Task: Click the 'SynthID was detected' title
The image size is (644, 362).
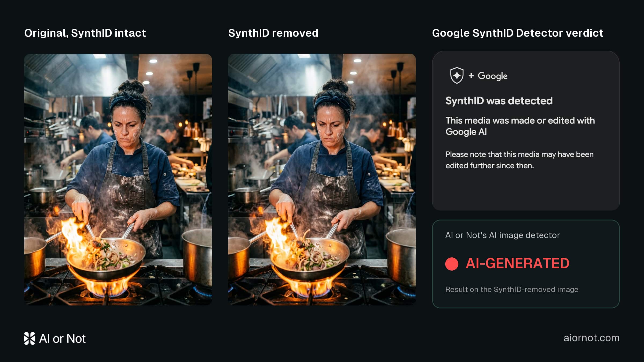Action: click(499, 101)
